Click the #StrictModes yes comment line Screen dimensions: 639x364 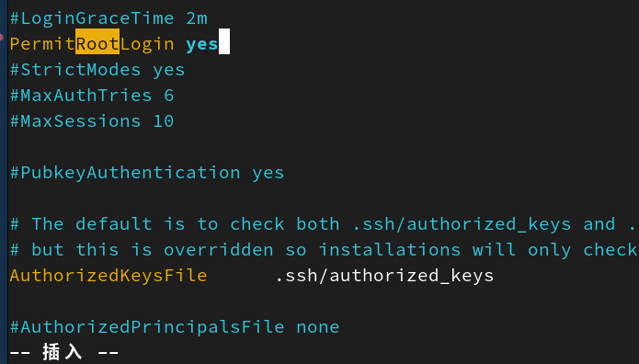pos(97,70)
